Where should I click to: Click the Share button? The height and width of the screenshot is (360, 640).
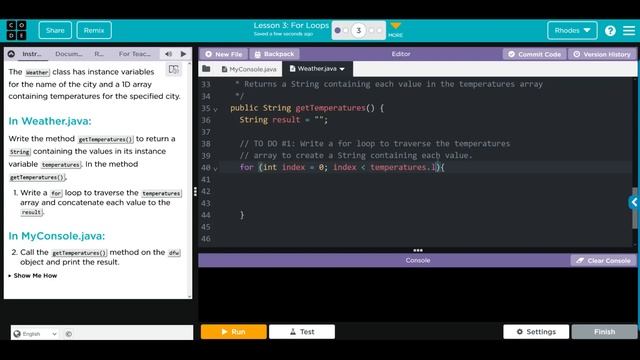(55, 31)
